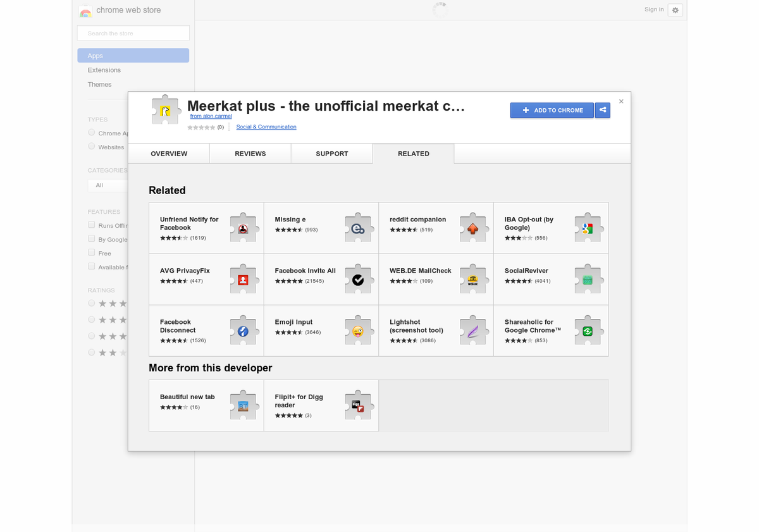759x532 pixels.
Task: Click the WEB.DE MailCheck title text
Action: tap(421, 271)
